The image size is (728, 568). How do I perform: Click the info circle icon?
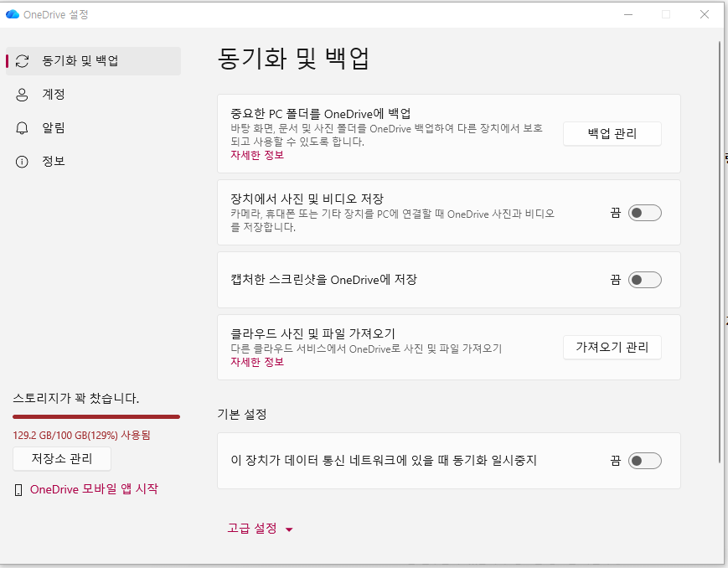tap(22, 162)
